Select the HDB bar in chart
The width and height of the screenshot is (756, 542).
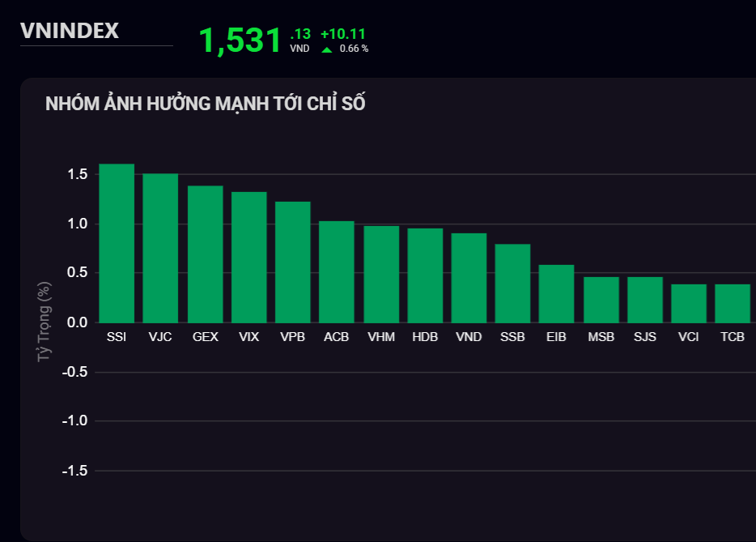[x=425, y=275]
